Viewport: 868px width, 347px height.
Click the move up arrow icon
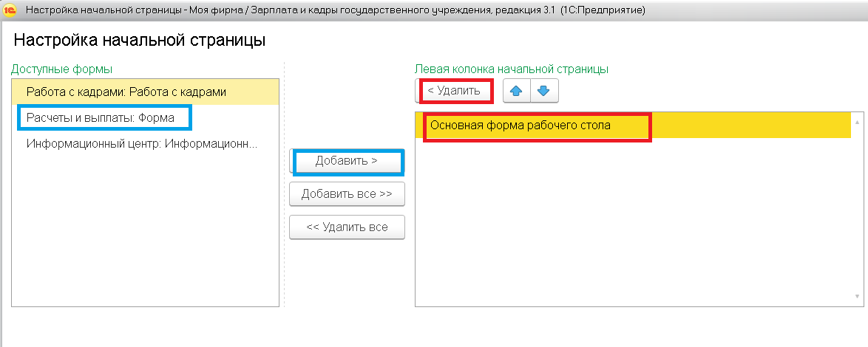516,91
